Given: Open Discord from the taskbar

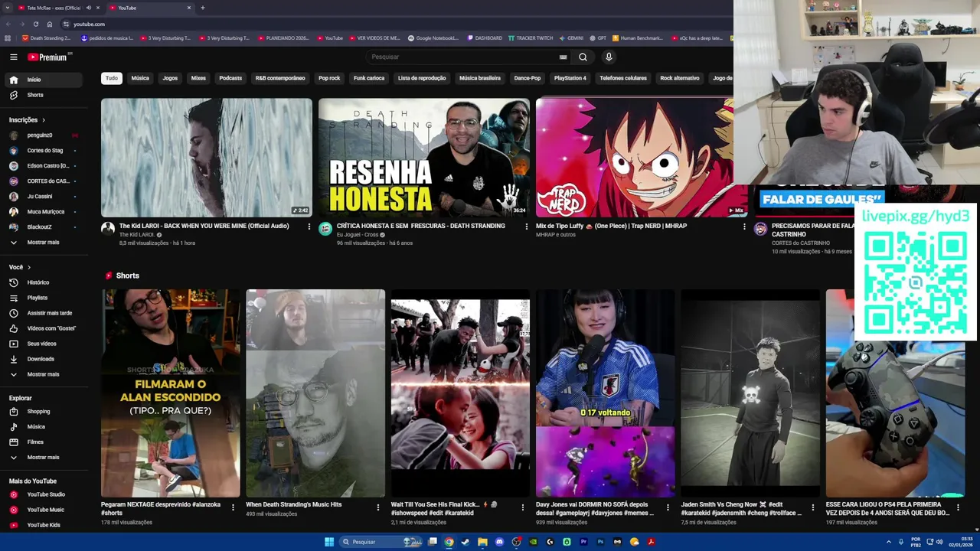Looking at the screenshot, I should [x=499, y=542].
